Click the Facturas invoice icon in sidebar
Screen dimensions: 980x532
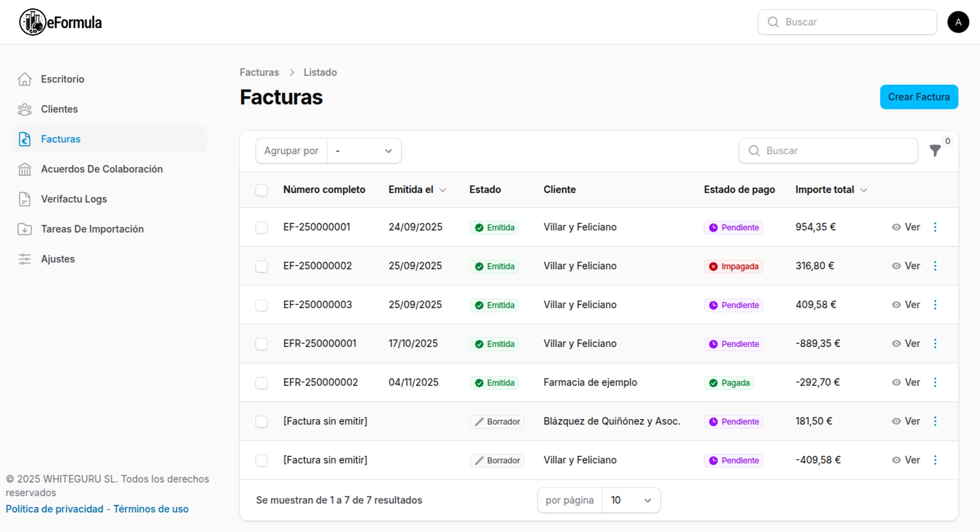(25, 139)
